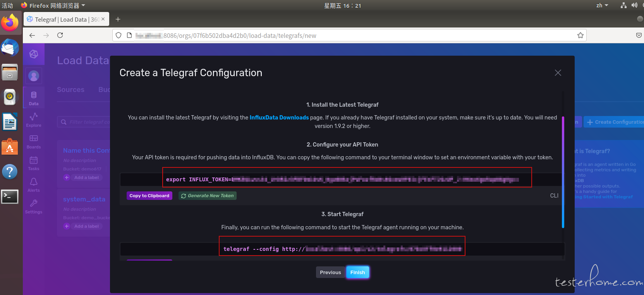Generate a new API token
The height and width of the screenshot is (295, 644).
pos(208,196)
